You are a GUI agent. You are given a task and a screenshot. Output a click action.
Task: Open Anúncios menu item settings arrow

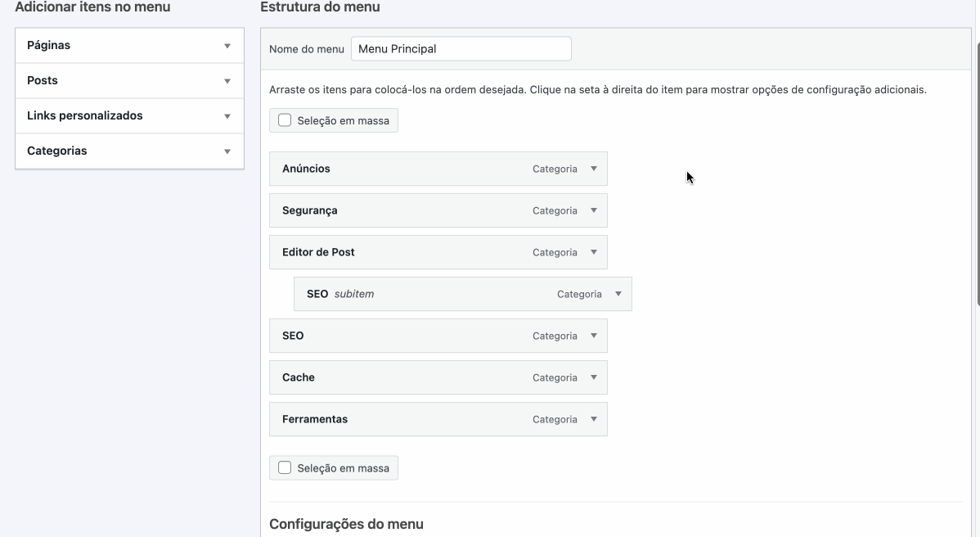tap(594, 169)
